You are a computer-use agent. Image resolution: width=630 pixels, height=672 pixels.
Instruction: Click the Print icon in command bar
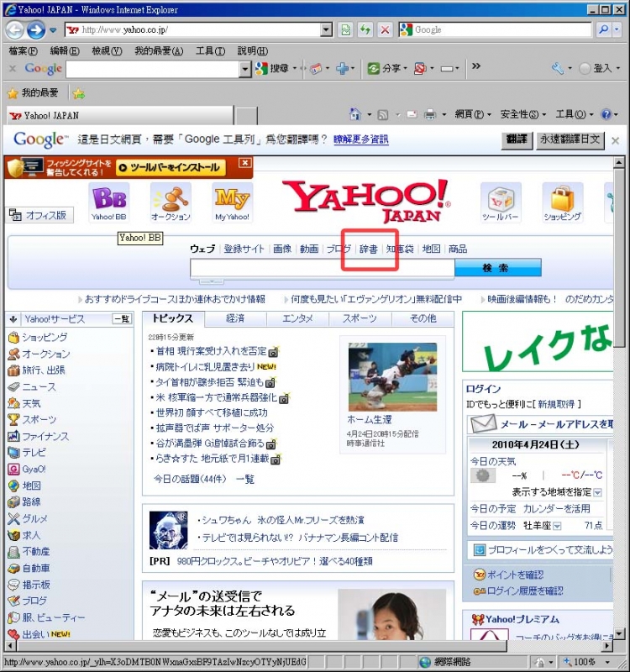[430, 114]
